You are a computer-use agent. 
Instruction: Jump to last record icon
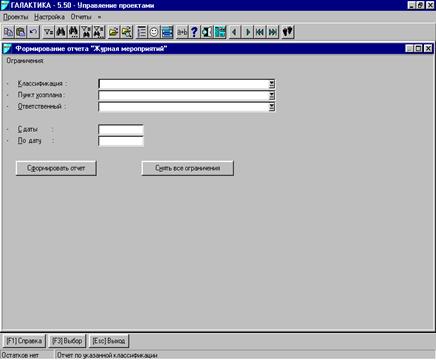coord(273,32)
